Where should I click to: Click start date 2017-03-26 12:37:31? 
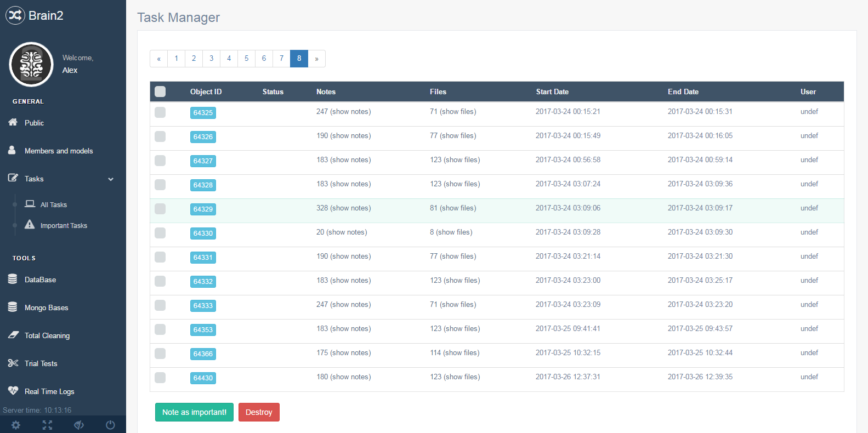tap(568, 377)
